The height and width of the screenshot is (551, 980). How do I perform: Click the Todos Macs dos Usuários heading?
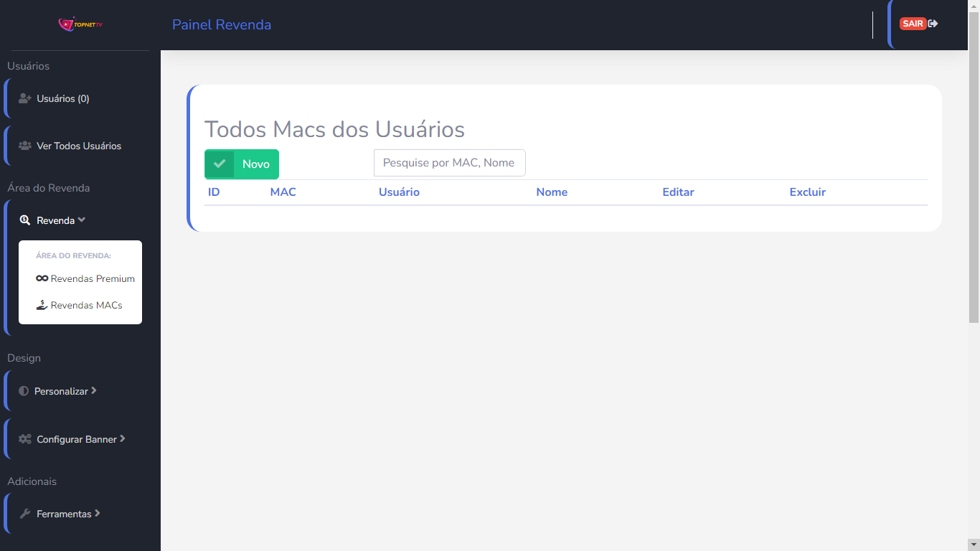[334, 129]
